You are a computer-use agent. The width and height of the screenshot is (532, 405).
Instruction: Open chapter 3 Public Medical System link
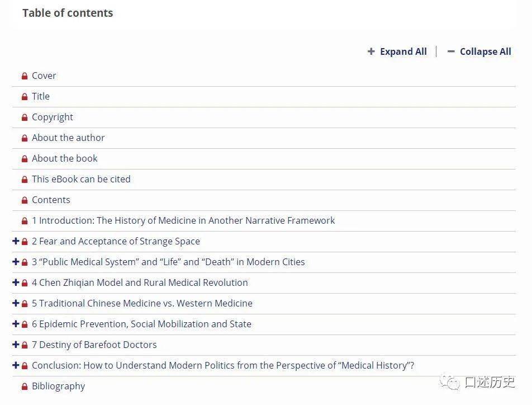pos(168,262)
